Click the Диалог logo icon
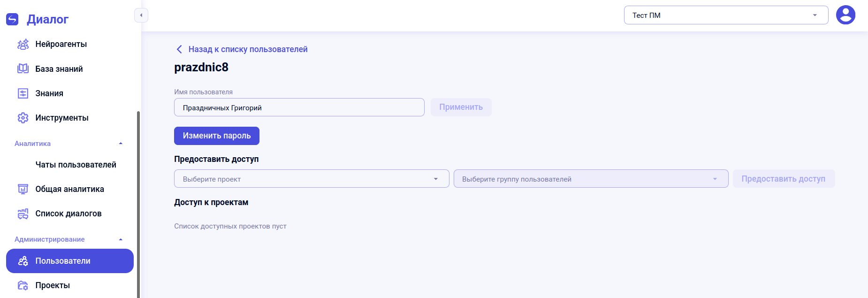The height and width of the screenshot is (298, 868). pyautogui.click(x=12, y=19)
